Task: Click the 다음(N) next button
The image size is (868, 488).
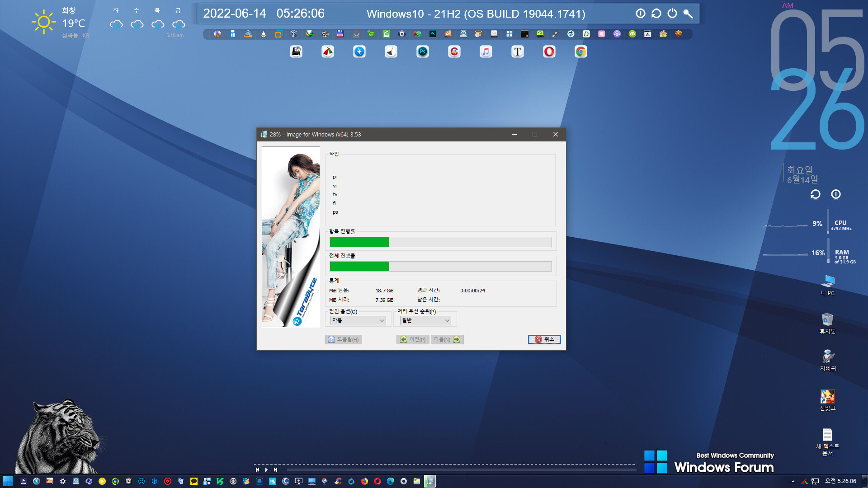Action: [447, 339]
